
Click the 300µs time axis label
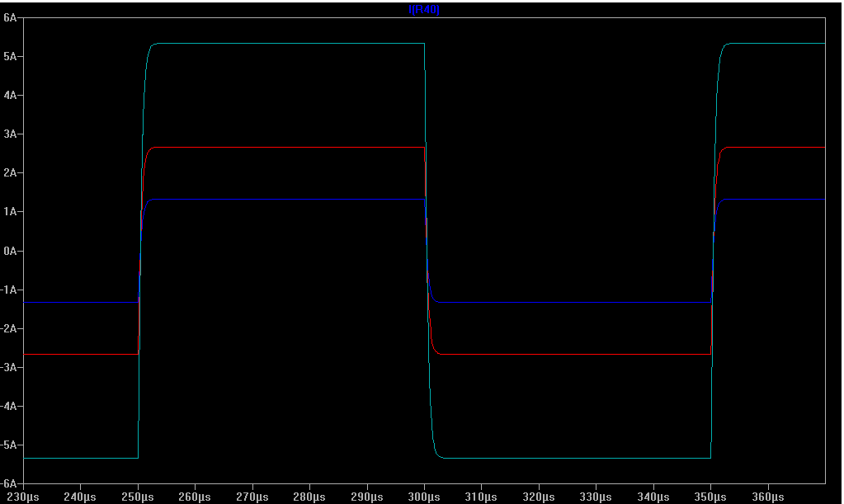point(424,497)
